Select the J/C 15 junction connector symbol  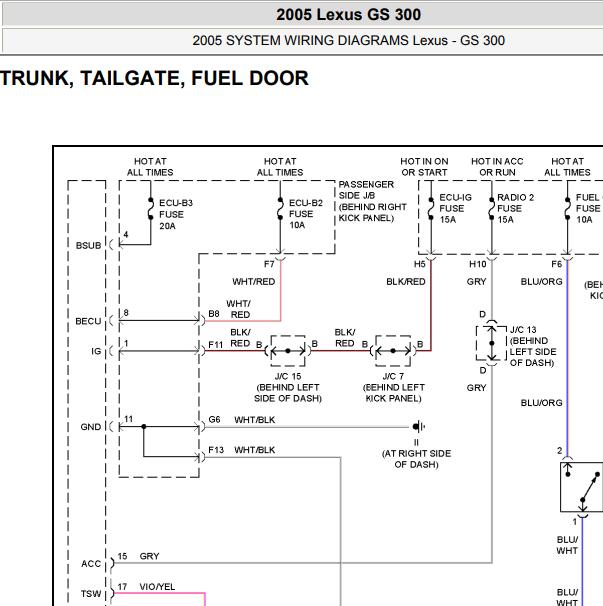coord(288,351)
